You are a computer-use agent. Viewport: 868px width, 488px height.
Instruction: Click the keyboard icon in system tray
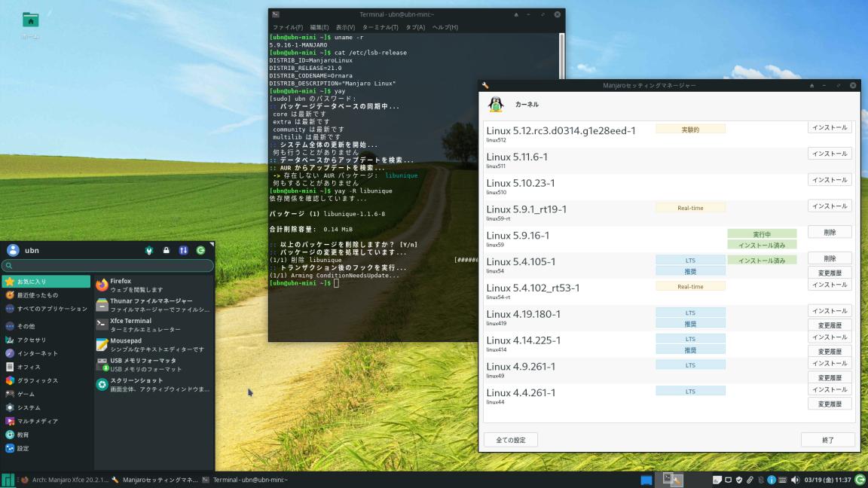[x=782, y=480]
